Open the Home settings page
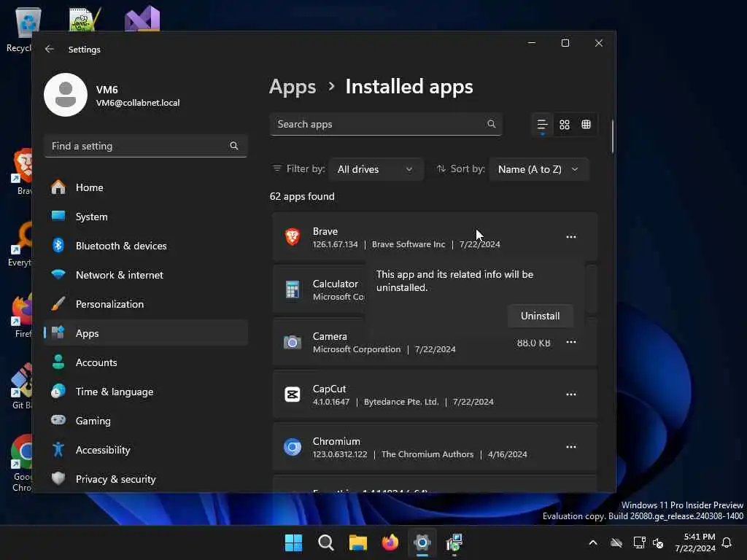747x560 pixels. (146, 187)
